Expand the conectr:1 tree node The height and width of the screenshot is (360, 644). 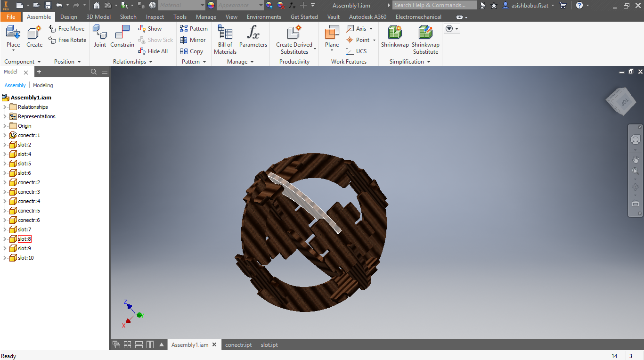(x=5, y=135)
